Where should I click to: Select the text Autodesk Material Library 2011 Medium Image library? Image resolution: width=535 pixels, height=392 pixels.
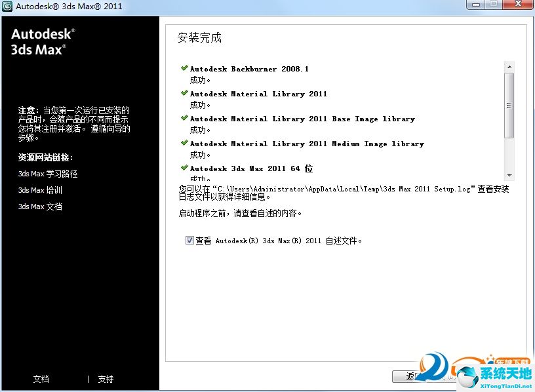(307, 144)
